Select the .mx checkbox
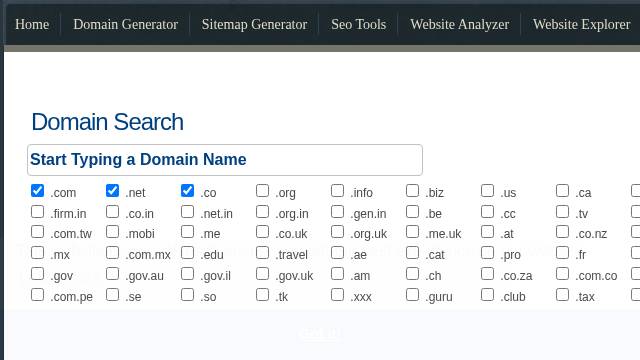640x360 pixels. (x=38, y=253)
